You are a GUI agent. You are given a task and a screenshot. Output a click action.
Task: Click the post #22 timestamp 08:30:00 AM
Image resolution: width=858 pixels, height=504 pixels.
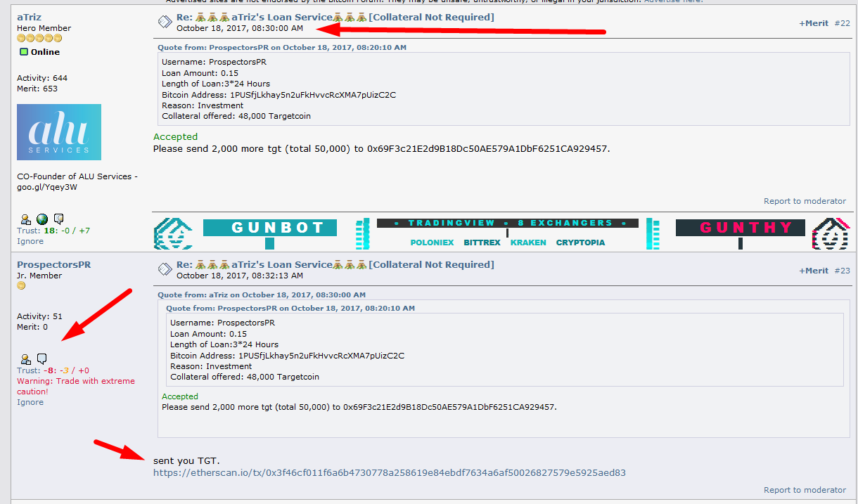[x=240, y=28]
